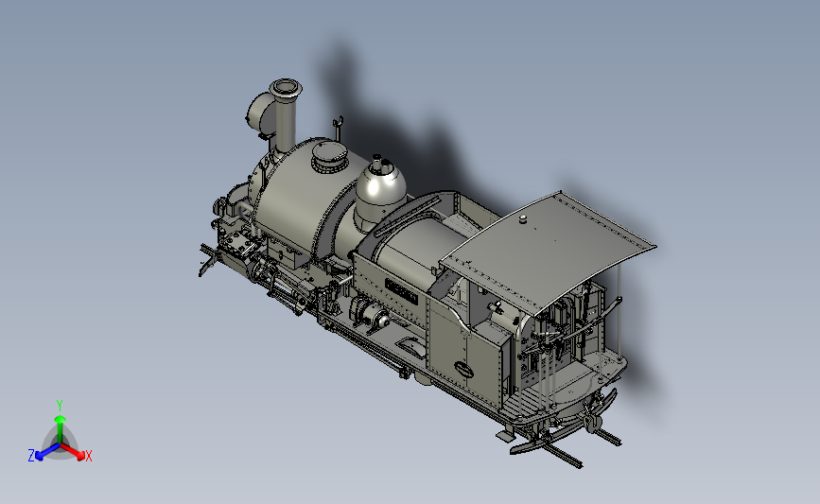
Task: Select the round filler cap on the saddle tank
Action: [x=329, y=157]
